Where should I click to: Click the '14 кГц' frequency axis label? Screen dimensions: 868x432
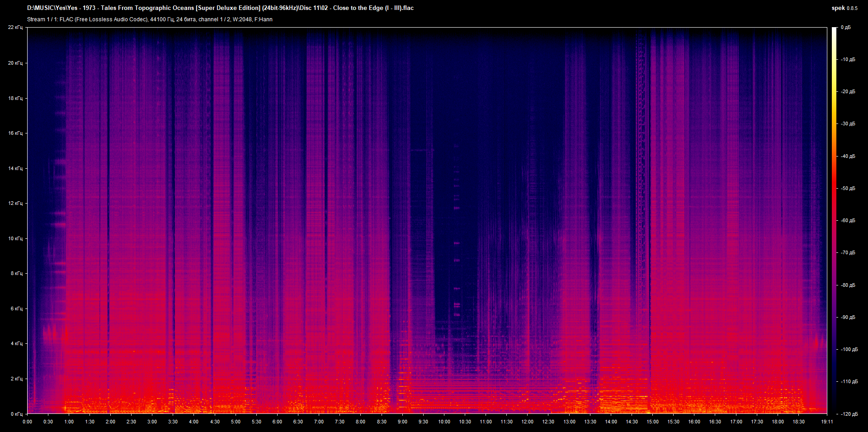coord(15,168)
